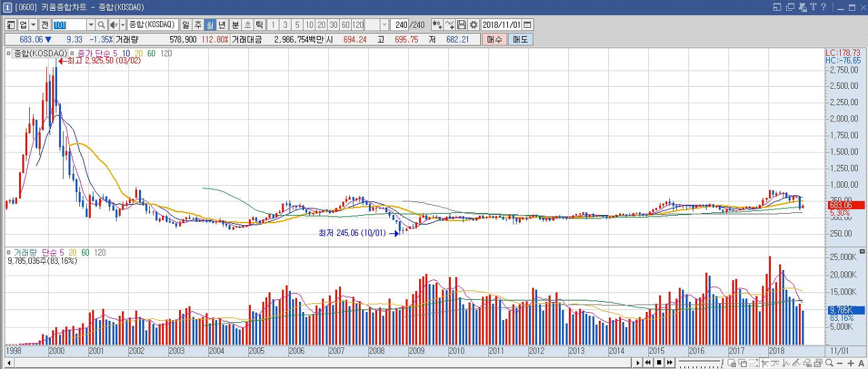Image resolution: width=868 pixels, height=369 pixels.
Task: Click the play button on chart replay controls
Action: [x=638, y=363]
